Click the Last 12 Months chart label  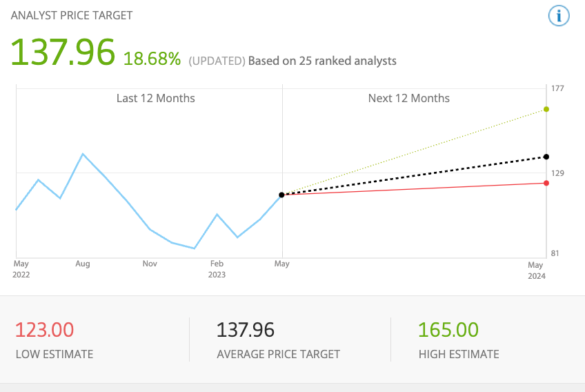pyautogui.click(x=155, y=98)
